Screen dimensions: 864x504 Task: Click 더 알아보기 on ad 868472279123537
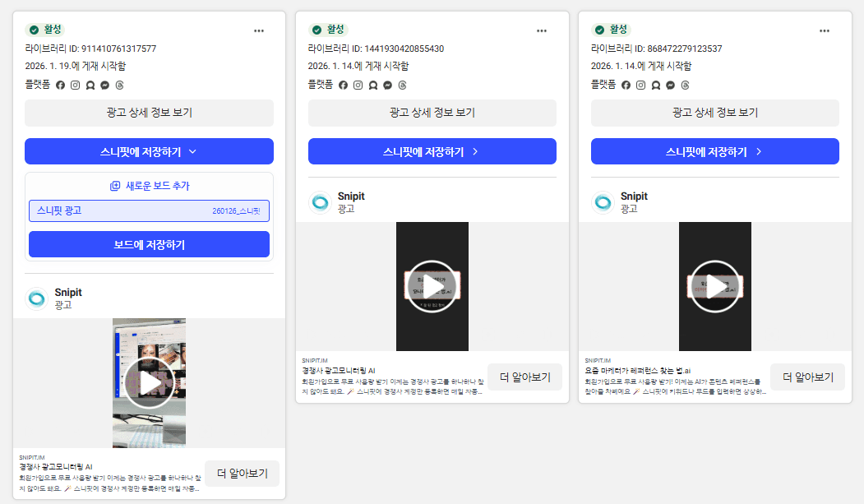tap(808, 377)
